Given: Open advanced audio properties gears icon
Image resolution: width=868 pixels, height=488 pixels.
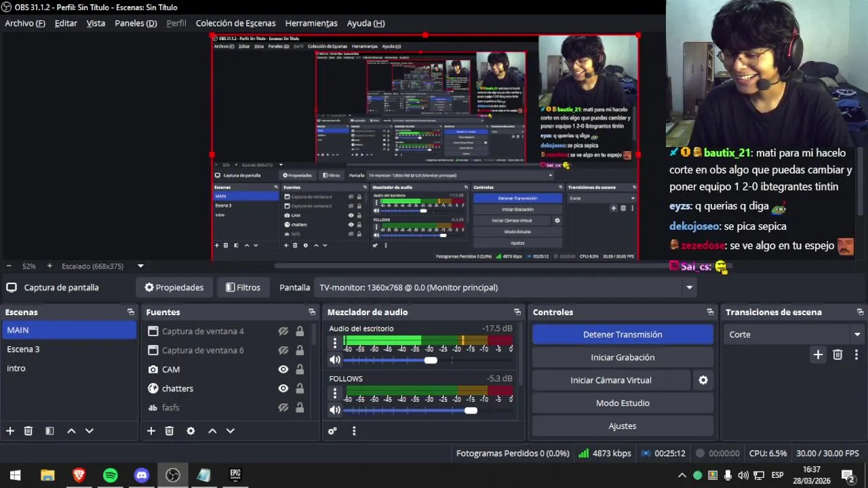Looking at the screenshot, I should pyautogui.click(x=332, y=431).
